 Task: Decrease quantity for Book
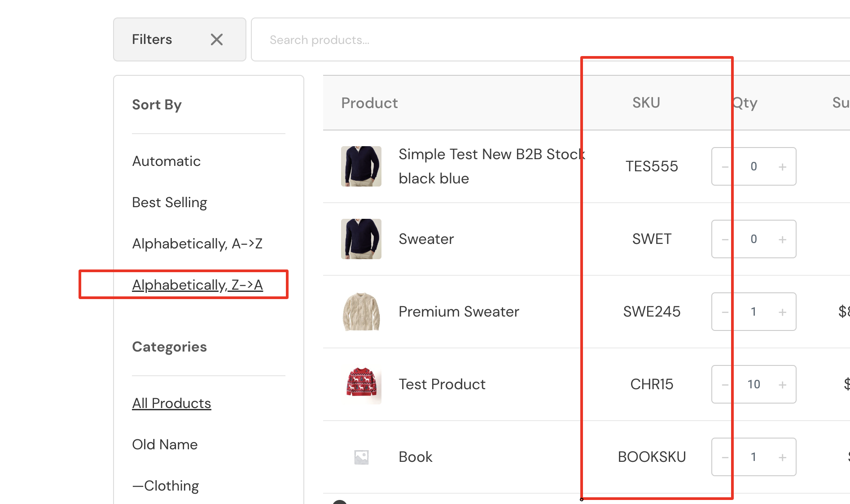coord(725,457)
